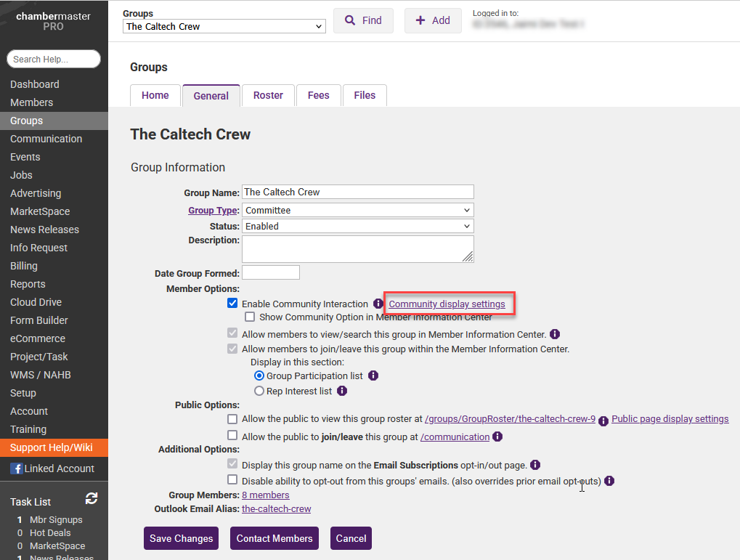Switch to the Roster tab
Image resolution: width=740 pixels, height=560 pixels.
coord(268,95)
